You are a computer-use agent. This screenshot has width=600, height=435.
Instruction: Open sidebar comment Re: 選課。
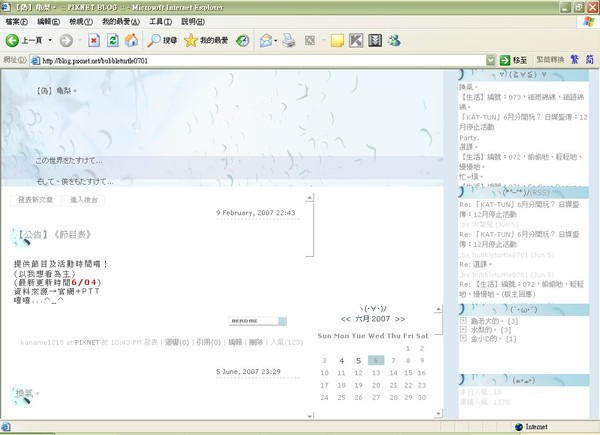(x=476, y=264)
